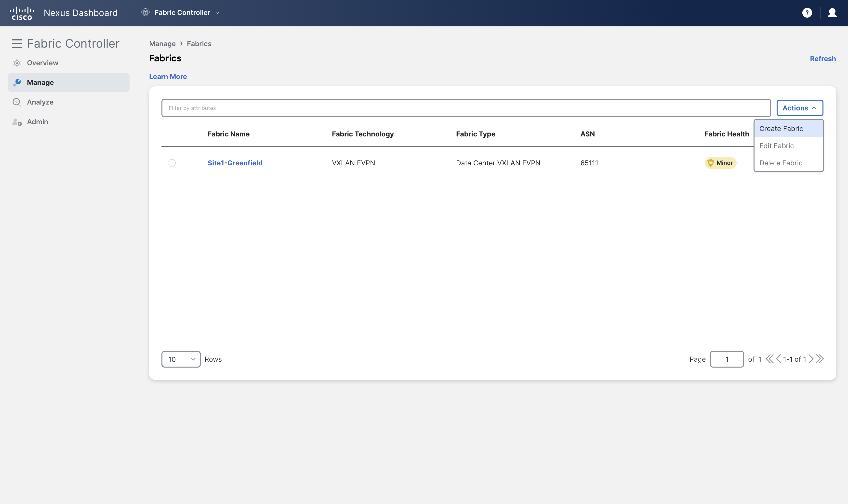This screenshot has height=504, width=848.
Task: Click the Data Center VXLAN EVPN cell
Action: click(498, 163)
